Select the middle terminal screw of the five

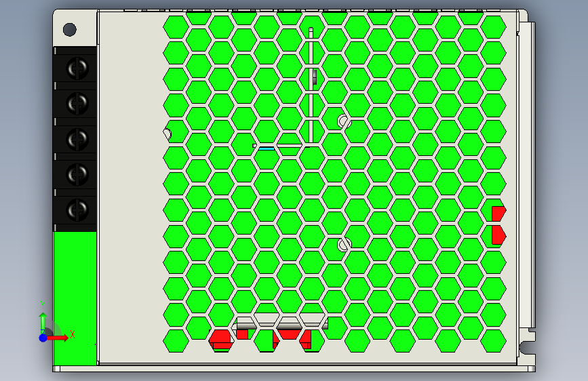click(x=77, y=139)
